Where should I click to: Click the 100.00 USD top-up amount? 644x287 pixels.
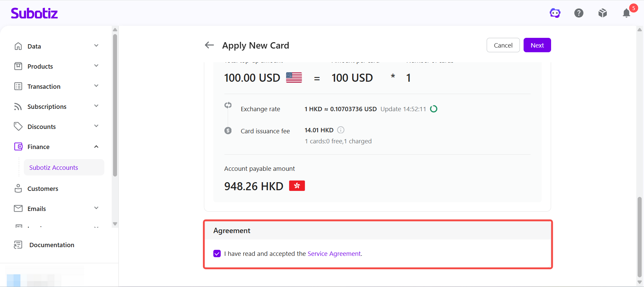pos(252,78)
